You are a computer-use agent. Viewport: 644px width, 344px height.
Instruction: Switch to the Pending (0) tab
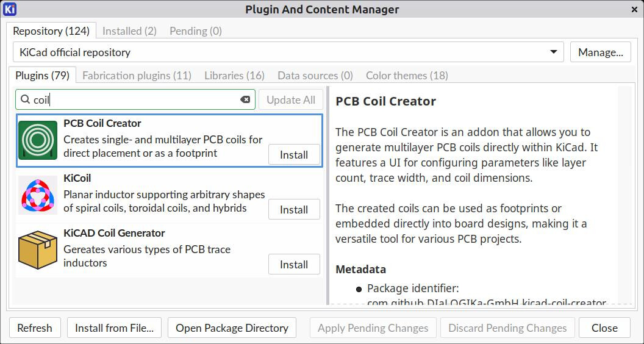point(196,31)
